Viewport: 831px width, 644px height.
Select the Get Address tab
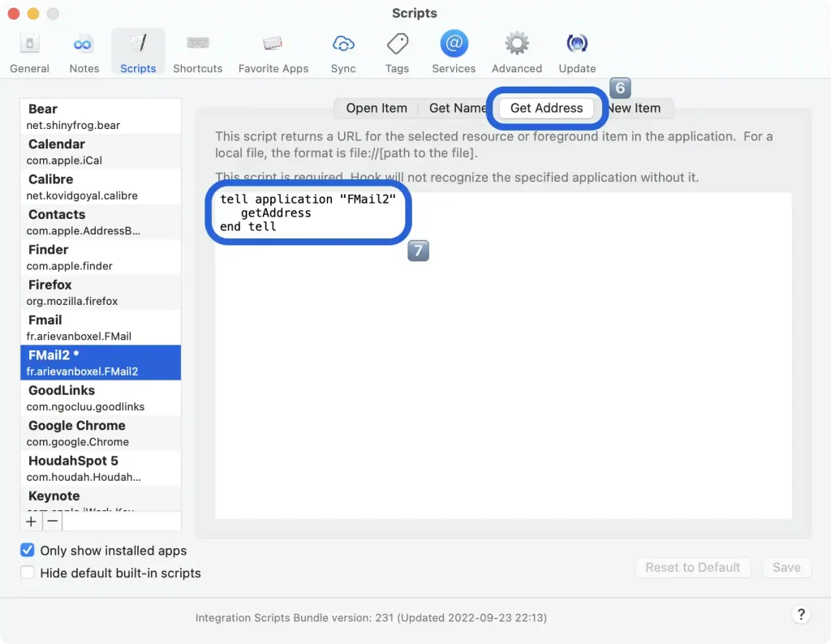click(546, 108)
